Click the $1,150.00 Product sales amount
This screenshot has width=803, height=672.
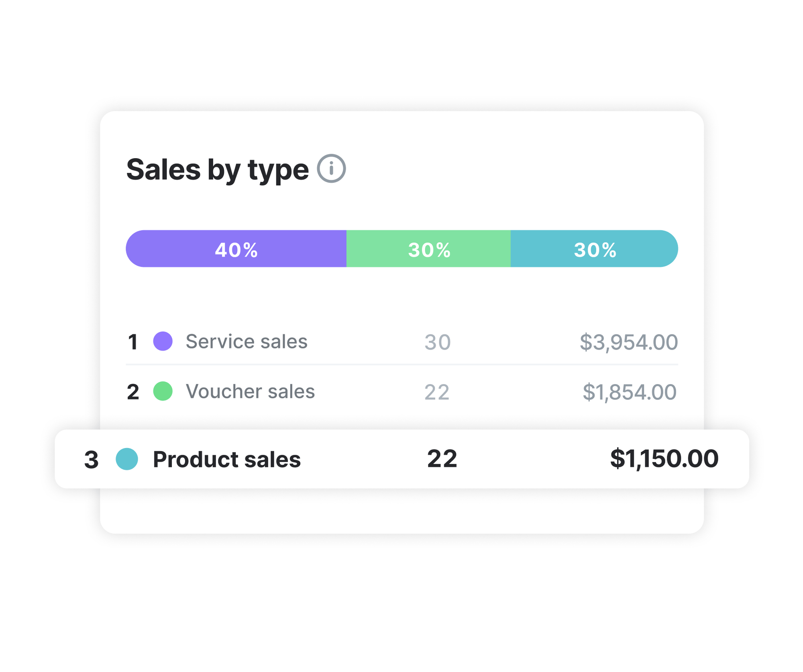pyautogui.click(x=664, y=458)
